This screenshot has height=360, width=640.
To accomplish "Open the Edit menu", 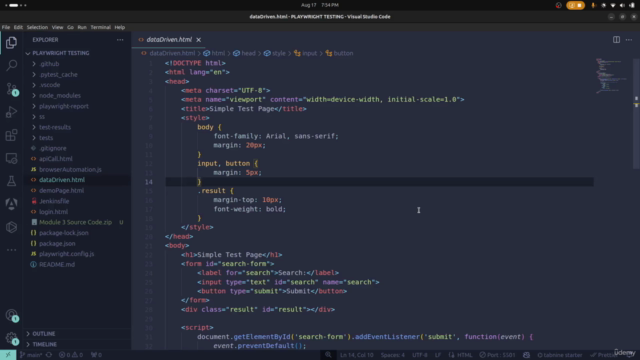I will (x=18, y=27).
